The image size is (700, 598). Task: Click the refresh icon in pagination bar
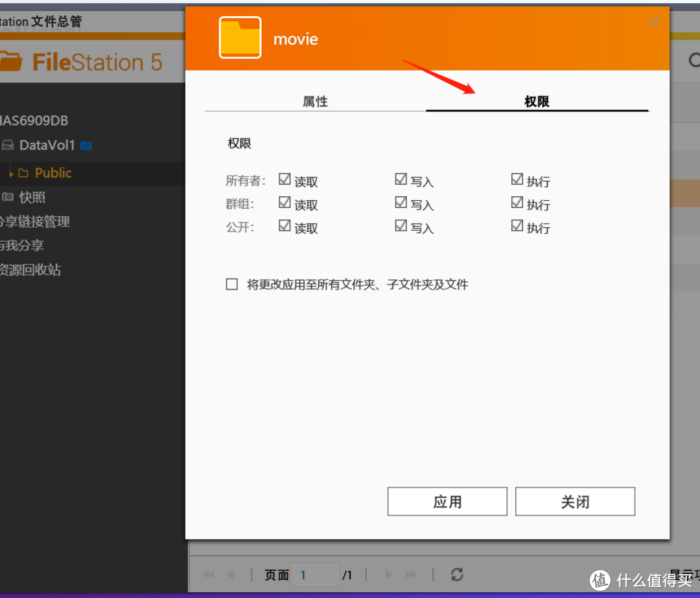click(x=457, y=574)
